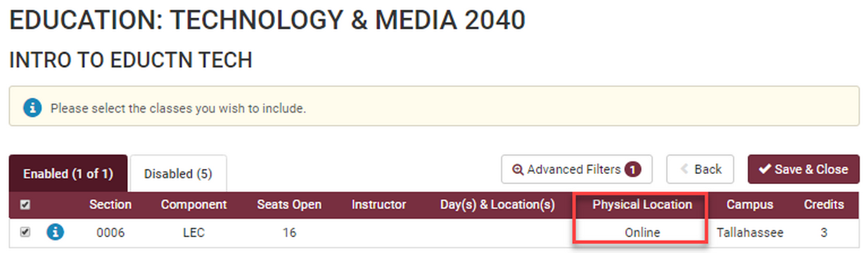
Task: Click the section number 0006 cell
Action: point(110,233)
